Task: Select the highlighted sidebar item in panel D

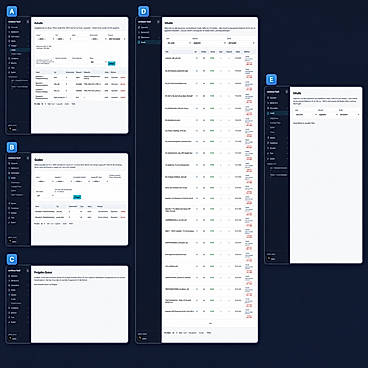Action: [x=149, y=42]
